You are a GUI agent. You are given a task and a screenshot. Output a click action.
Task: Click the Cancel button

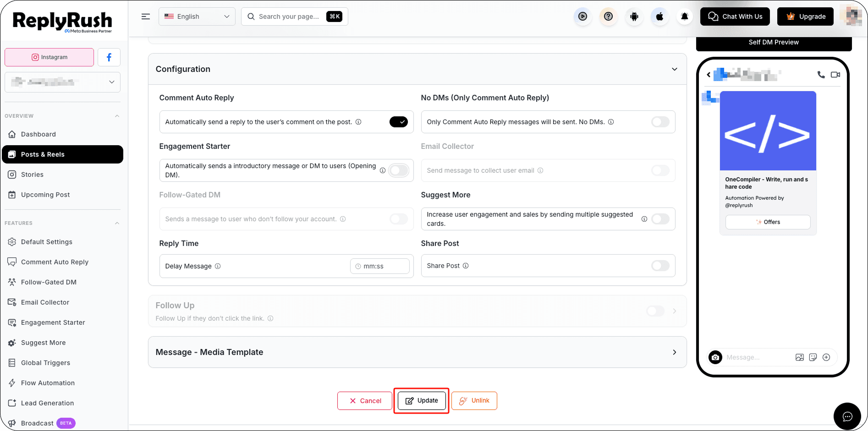[365, 401]
